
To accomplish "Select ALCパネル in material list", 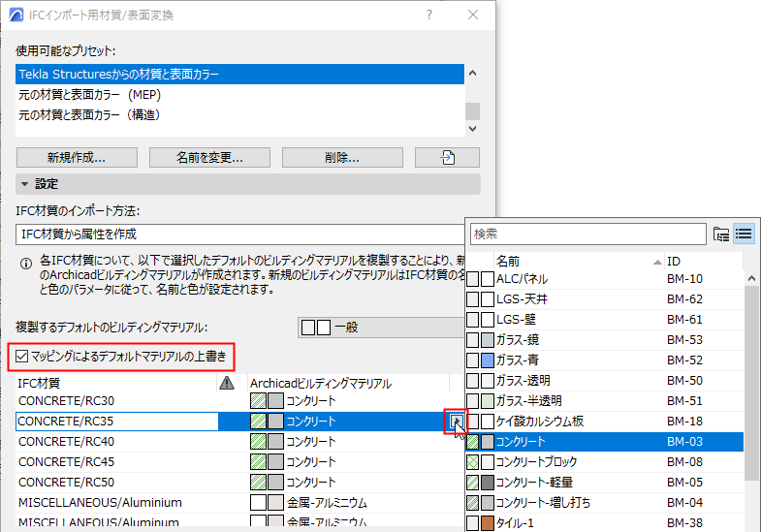I will pos(605,279).
